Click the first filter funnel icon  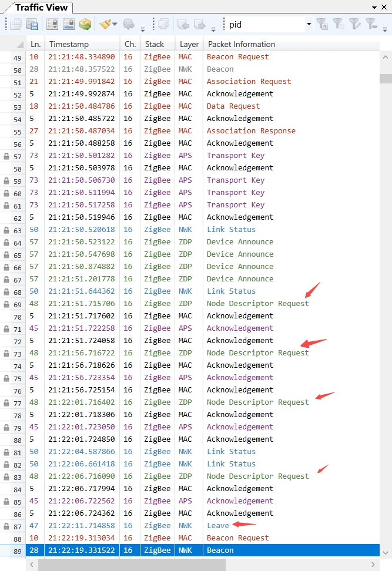point(322,25)
